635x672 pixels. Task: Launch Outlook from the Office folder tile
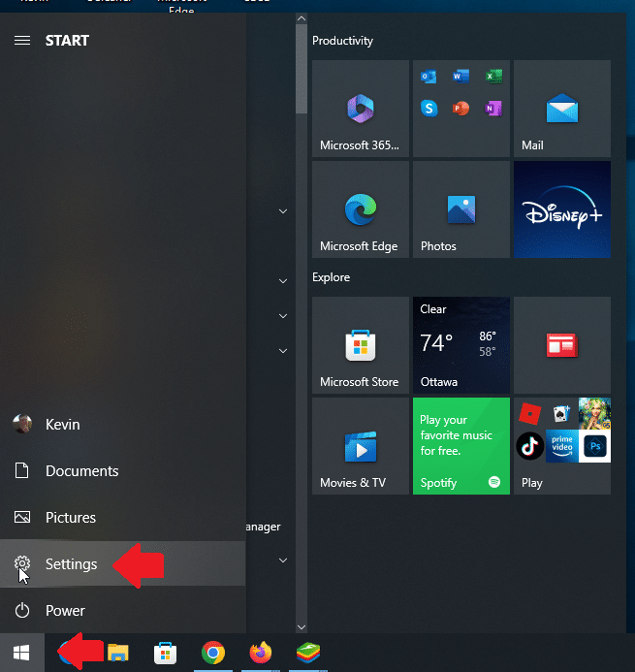pyautogui.click(x=429, y=77)
